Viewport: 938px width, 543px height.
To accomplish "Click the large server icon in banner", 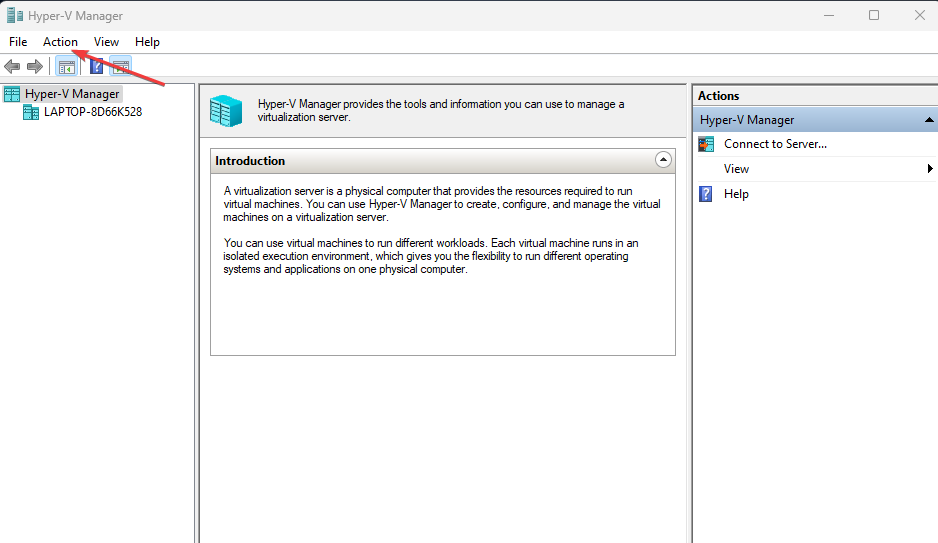I will coord(226,111).
